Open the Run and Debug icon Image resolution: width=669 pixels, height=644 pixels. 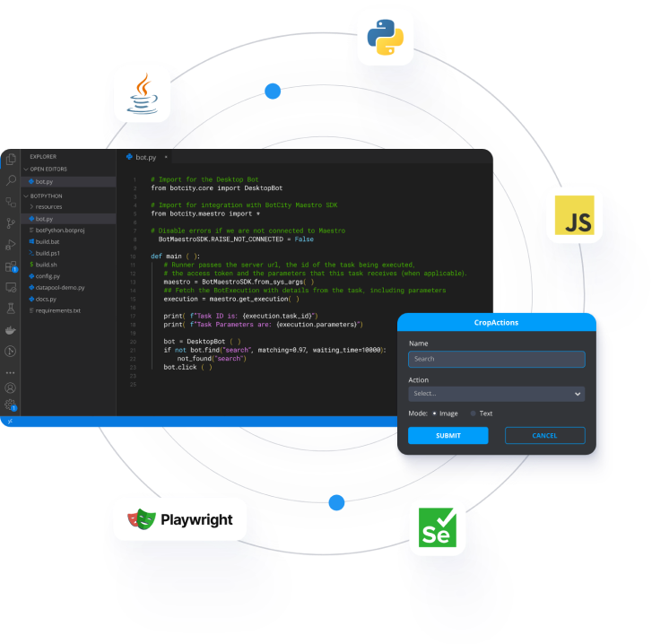click(x=11, y=245)
